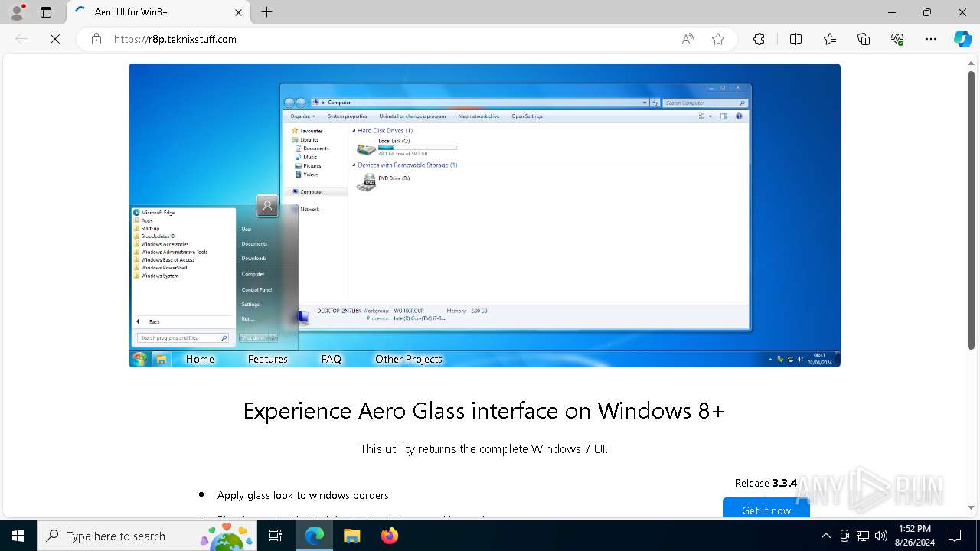The image size is (980, 551).
Task: Show hidden system tray icons
Action: [x=825, y=536]
